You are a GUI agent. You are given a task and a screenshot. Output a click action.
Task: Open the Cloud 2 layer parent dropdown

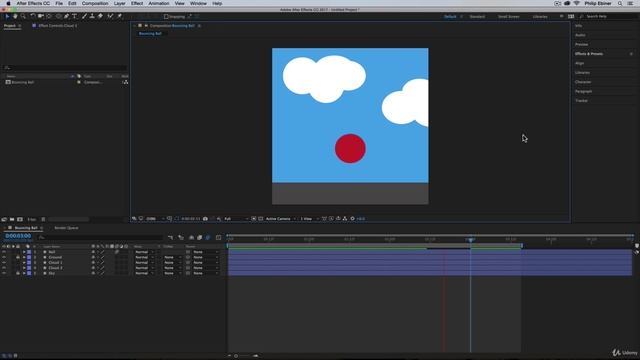[205, 268]
